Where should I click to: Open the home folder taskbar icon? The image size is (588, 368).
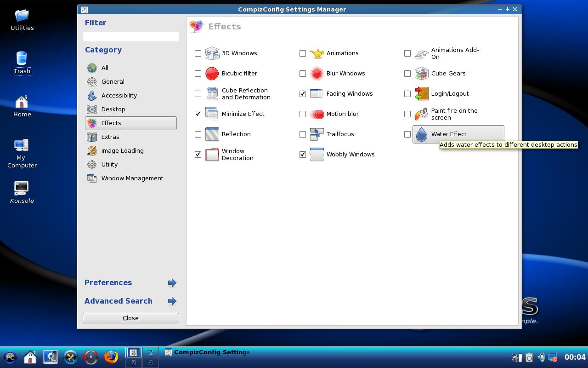pos(30,357)
